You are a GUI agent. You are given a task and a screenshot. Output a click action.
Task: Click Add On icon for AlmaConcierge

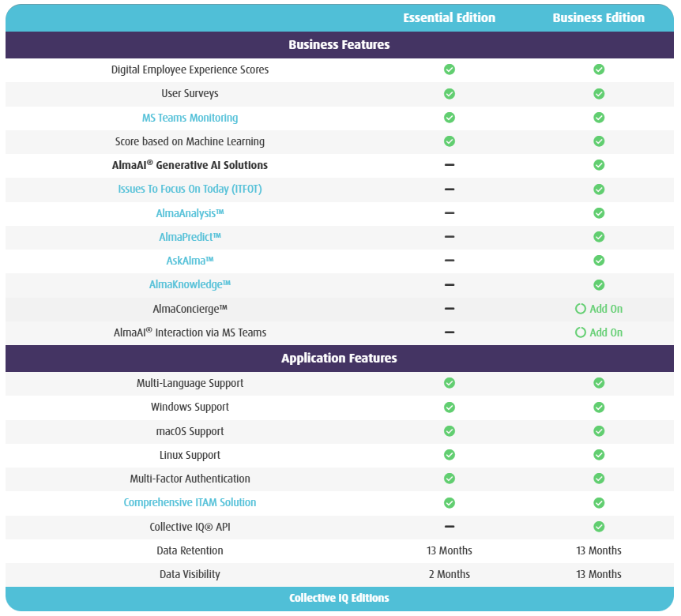pyautogui.click(x=581, y=309)
